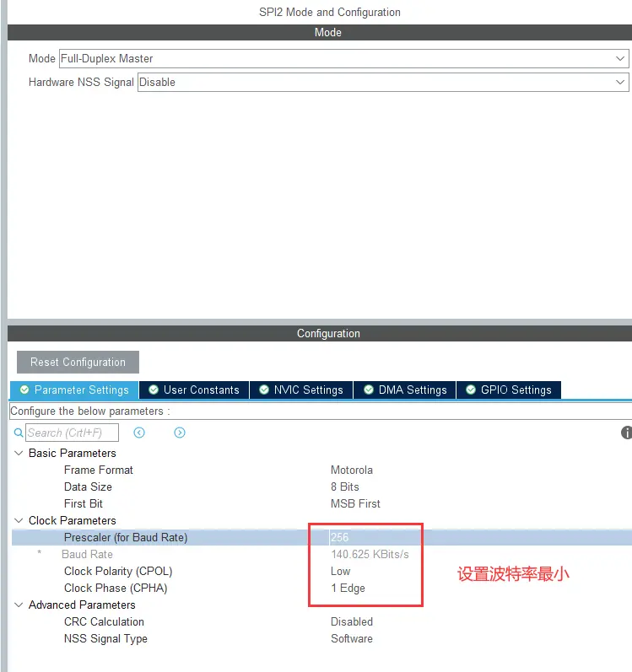Switch to the NVIC Settings tab
Screen dimensions: 632x672
[x=301, y=390]
